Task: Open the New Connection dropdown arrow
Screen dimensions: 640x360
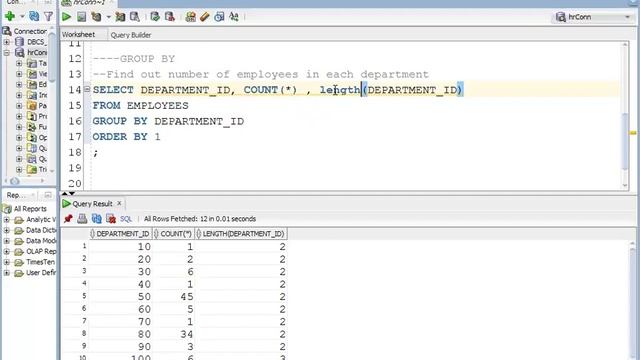Action: [x=22, y=17]
